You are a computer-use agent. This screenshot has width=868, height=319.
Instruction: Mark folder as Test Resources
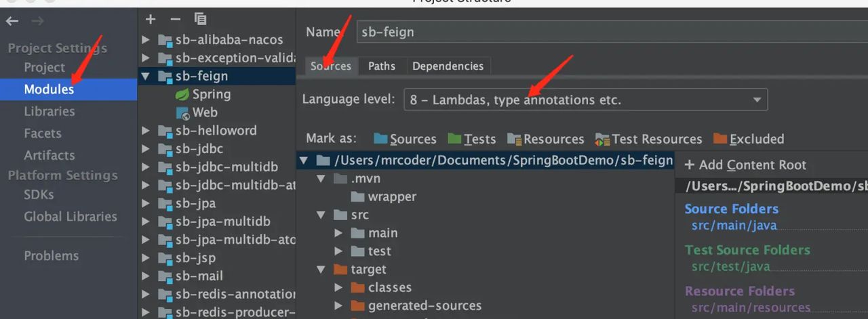[x=649, y=139]
